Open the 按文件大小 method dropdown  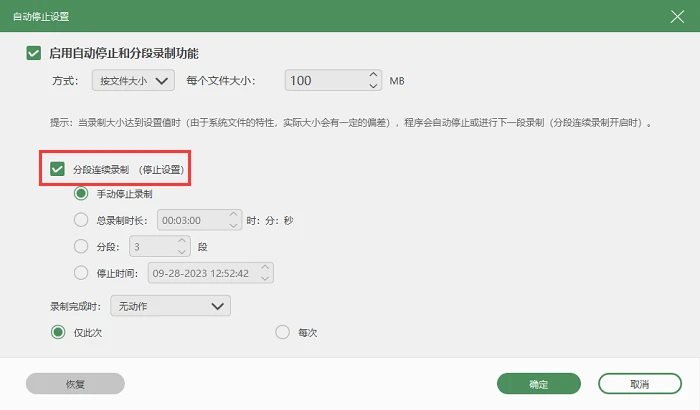[x=133, y=80]
